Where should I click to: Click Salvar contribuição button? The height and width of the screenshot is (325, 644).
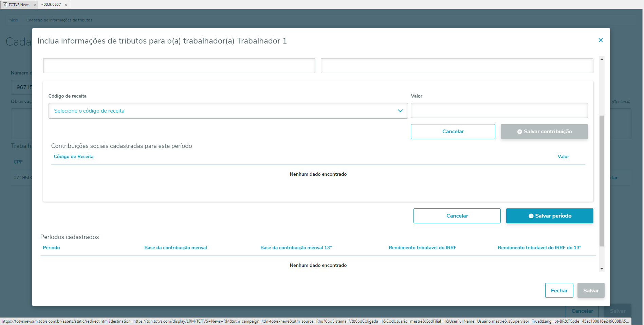point(544,132)
